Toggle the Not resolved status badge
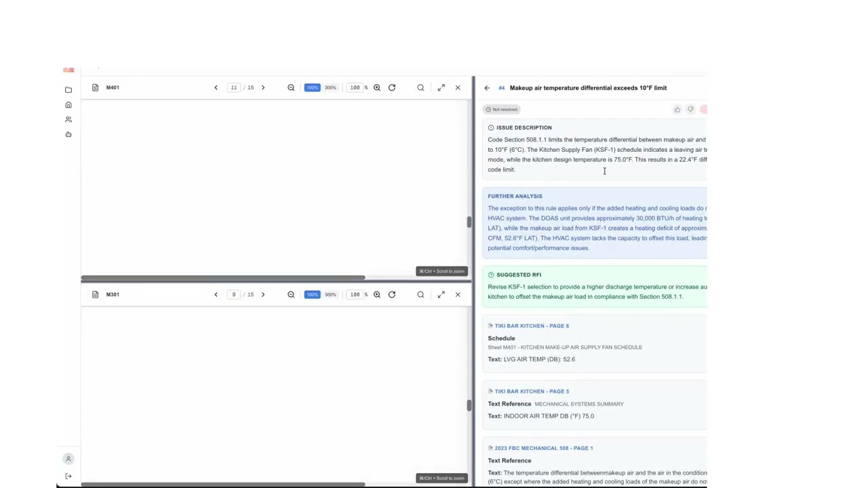The height and width of the screenshot is (488, 868). 502,109
